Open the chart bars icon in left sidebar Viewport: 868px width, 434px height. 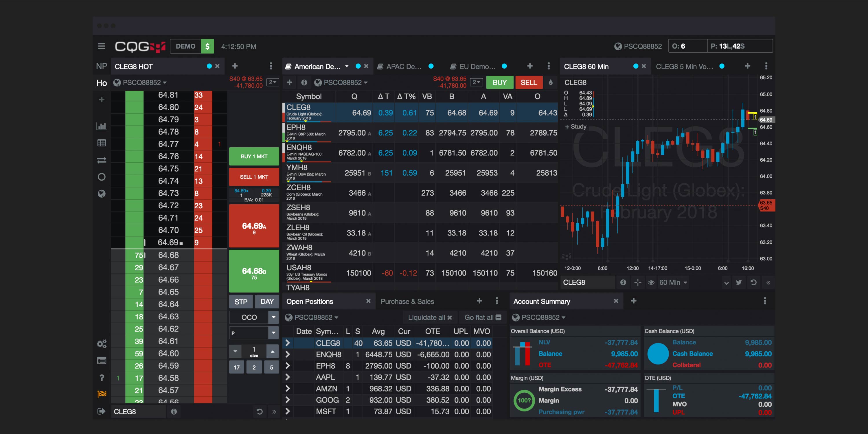[102, 126]
